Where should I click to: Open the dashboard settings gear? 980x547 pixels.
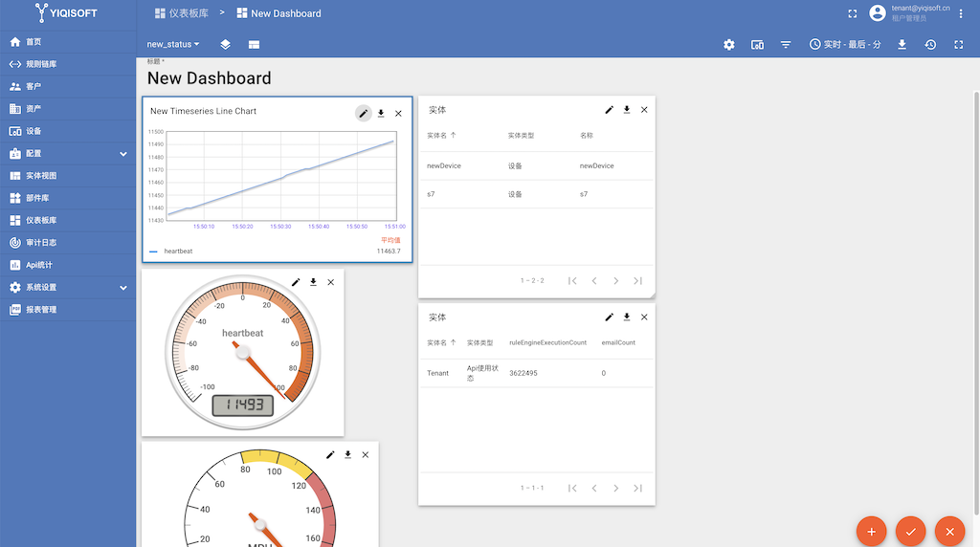point(729,45)
